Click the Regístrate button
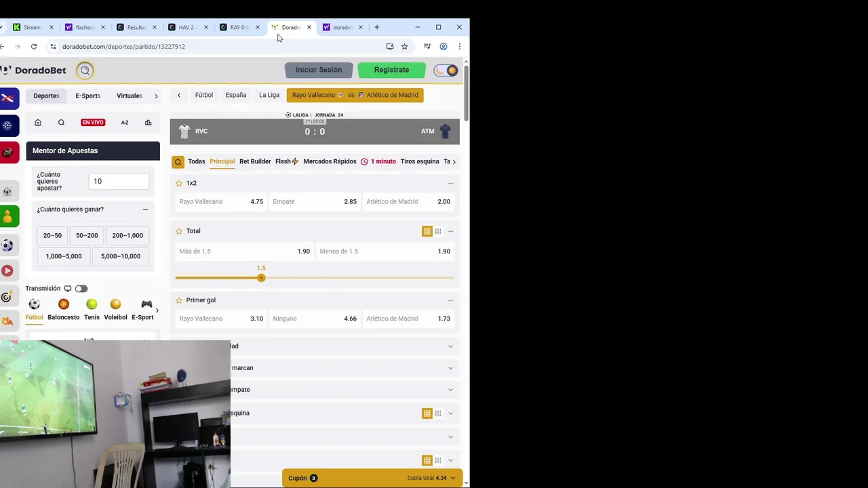The height and width of the screenshot is (488, 868). click(391, 70)
